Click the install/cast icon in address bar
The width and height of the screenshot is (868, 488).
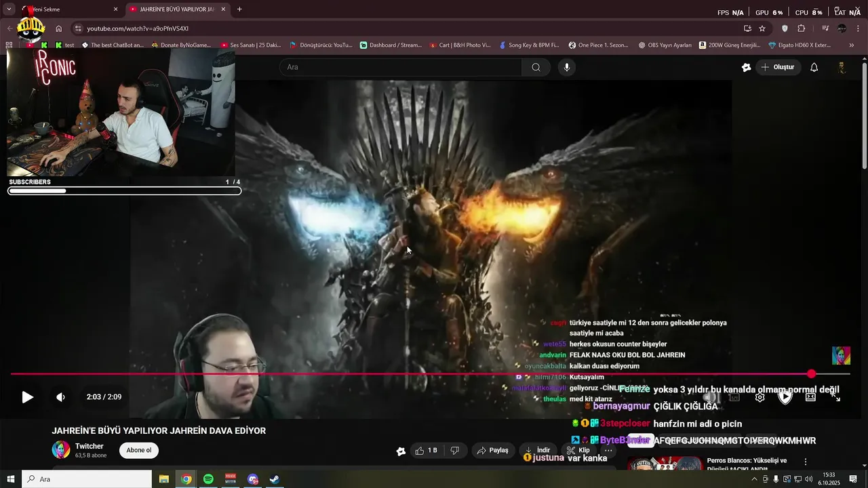747,28
